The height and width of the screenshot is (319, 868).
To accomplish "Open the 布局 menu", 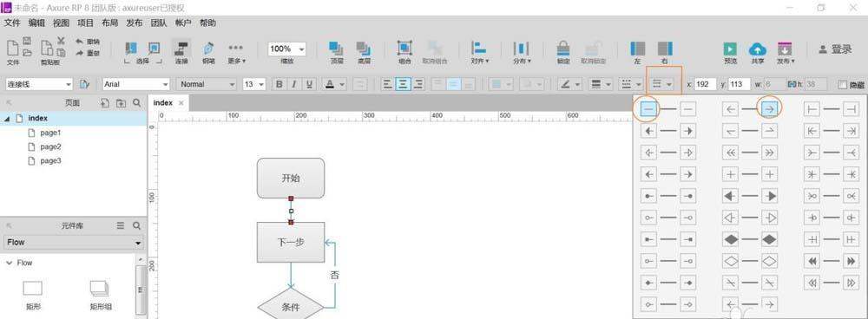I will coord(109,23).
